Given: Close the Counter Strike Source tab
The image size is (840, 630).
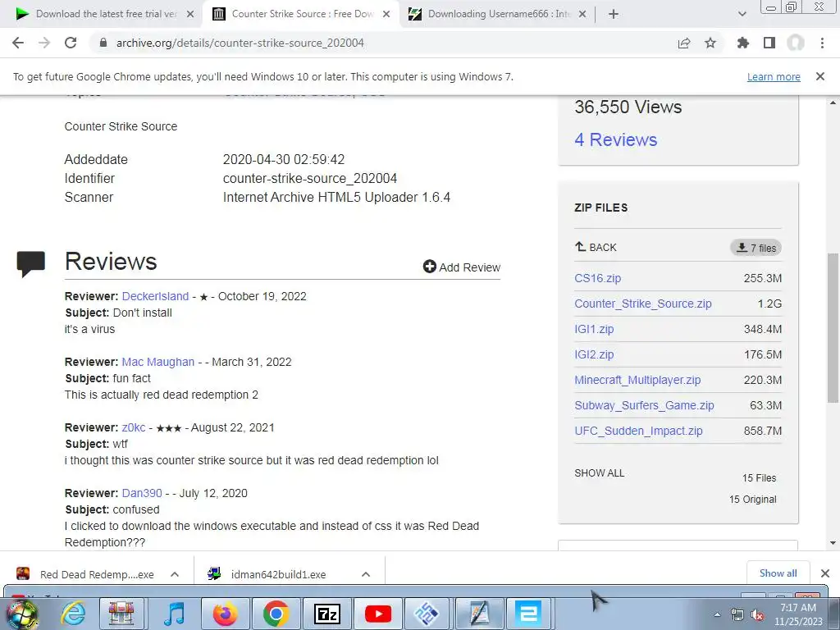Looking at the screenshot, I should tap(386, 15).
